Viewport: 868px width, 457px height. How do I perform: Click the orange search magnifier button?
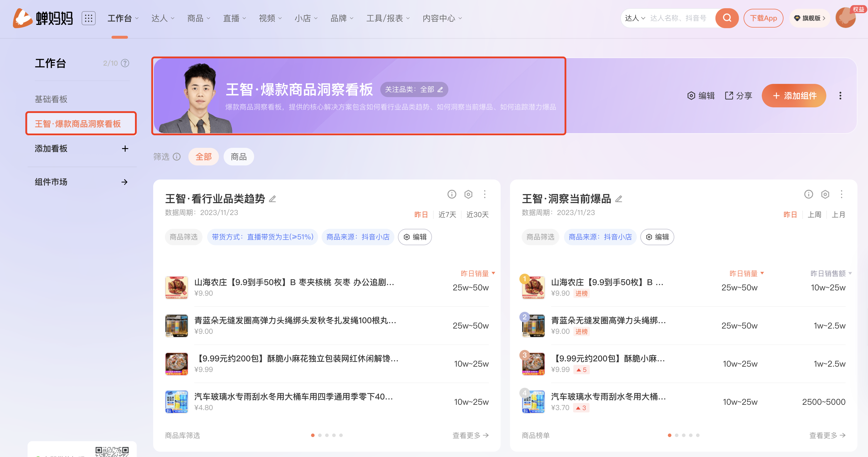(727, 18)
